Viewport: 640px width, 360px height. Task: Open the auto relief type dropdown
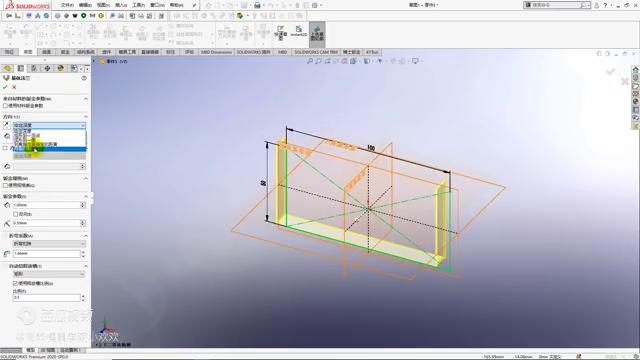49,274
